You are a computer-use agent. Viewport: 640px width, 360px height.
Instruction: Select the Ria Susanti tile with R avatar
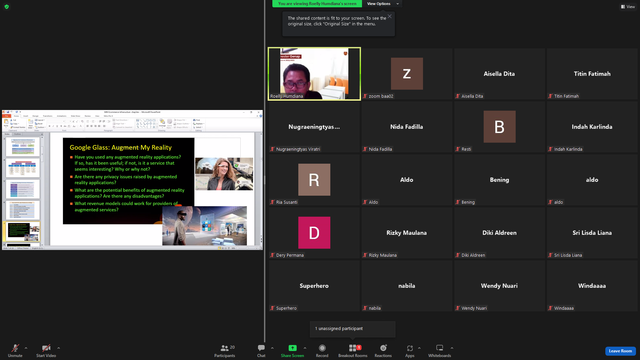(x=314, y=180)
